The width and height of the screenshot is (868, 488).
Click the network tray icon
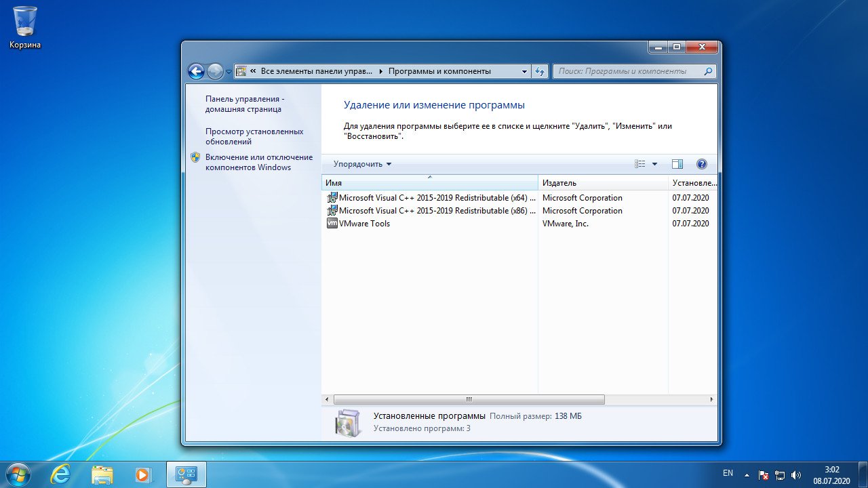click(x=780, y=475)
